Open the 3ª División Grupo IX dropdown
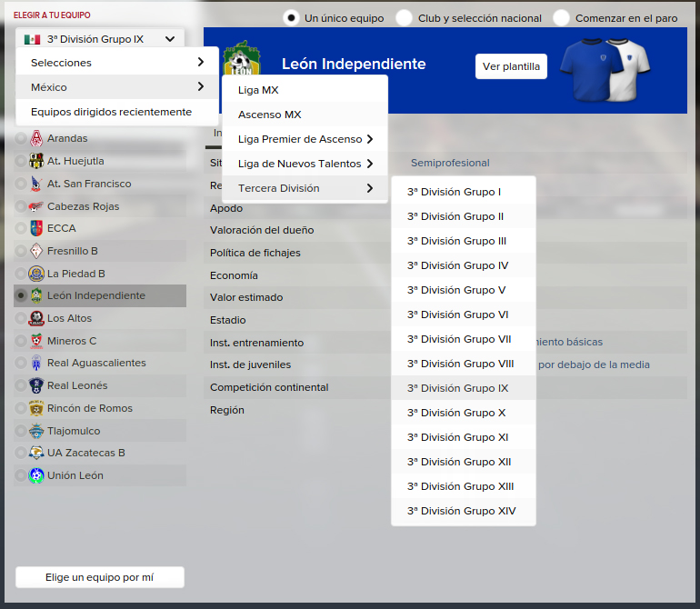Screen dimensions: 700x609 pyautogui.click(x=100, y=39)
